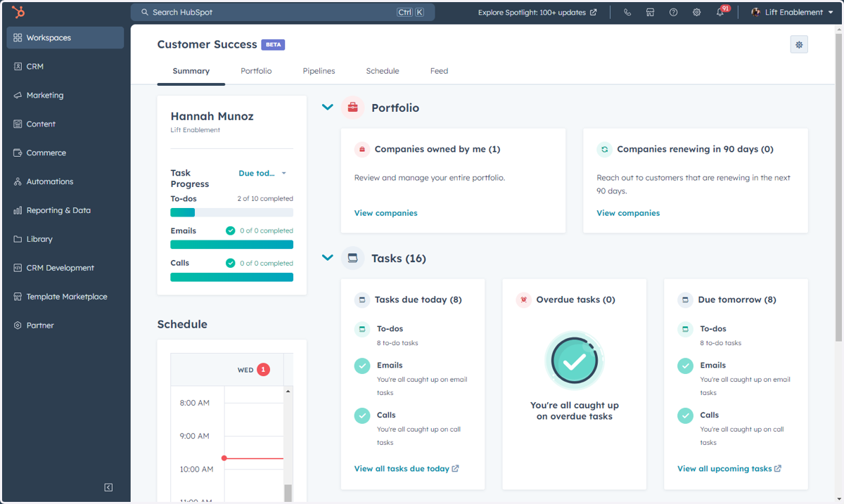
Task: Click the Hannah Munoz name
Action: 212,116
